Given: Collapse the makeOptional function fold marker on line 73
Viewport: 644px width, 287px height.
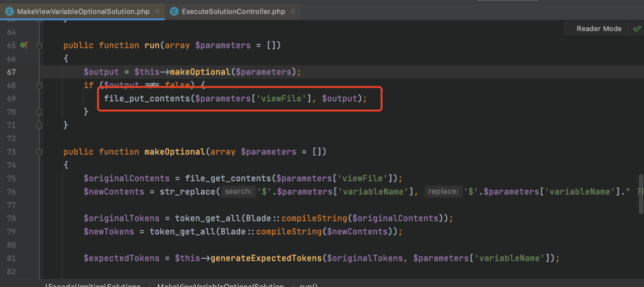Looking at the screenshot, I should (x=39, y=152).
